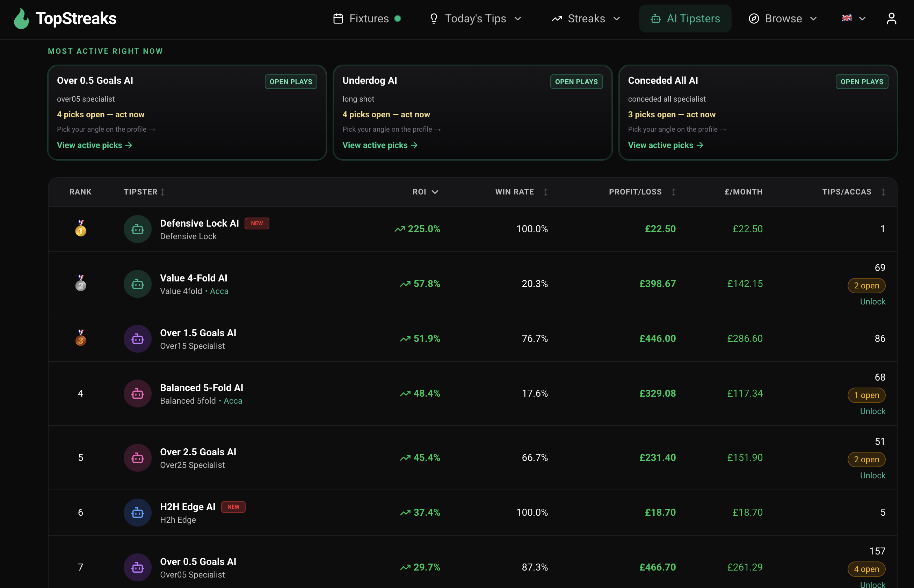Viewport: 914px width, 588px height.
Task: Open the user account icon
Action: pos(891,18)
